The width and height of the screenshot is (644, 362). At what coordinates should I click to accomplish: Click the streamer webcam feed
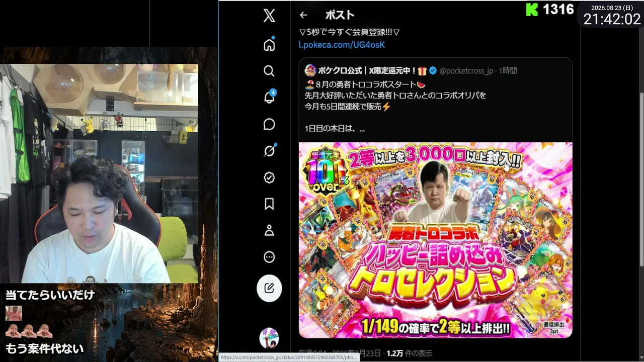[x=99, y=173]
